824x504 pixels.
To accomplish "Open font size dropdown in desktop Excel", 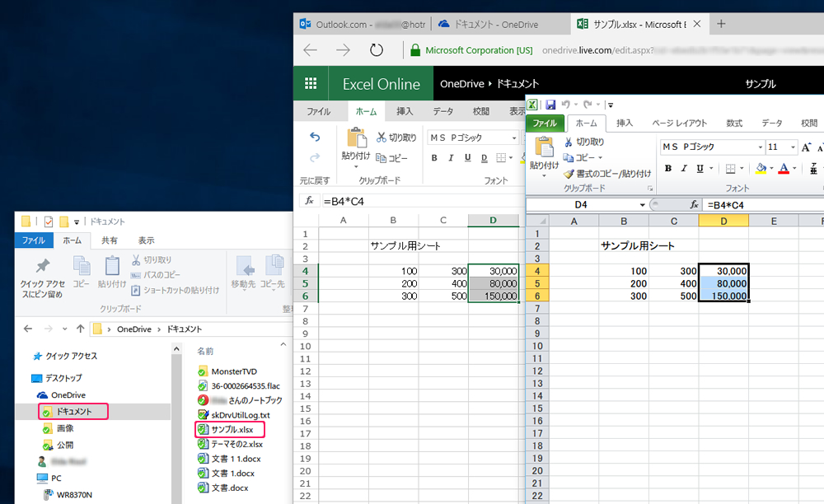I will coord(793,147).
